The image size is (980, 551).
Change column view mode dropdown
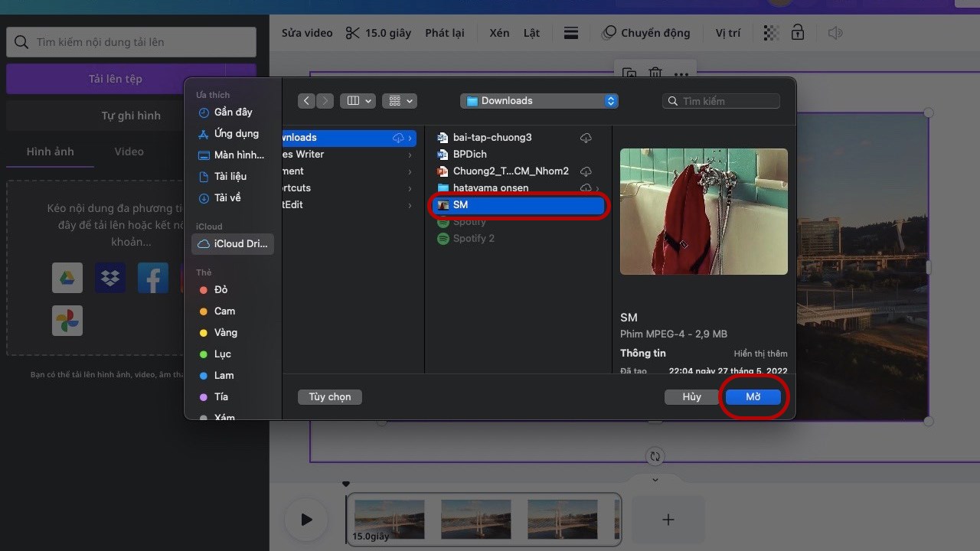point(358,101)
